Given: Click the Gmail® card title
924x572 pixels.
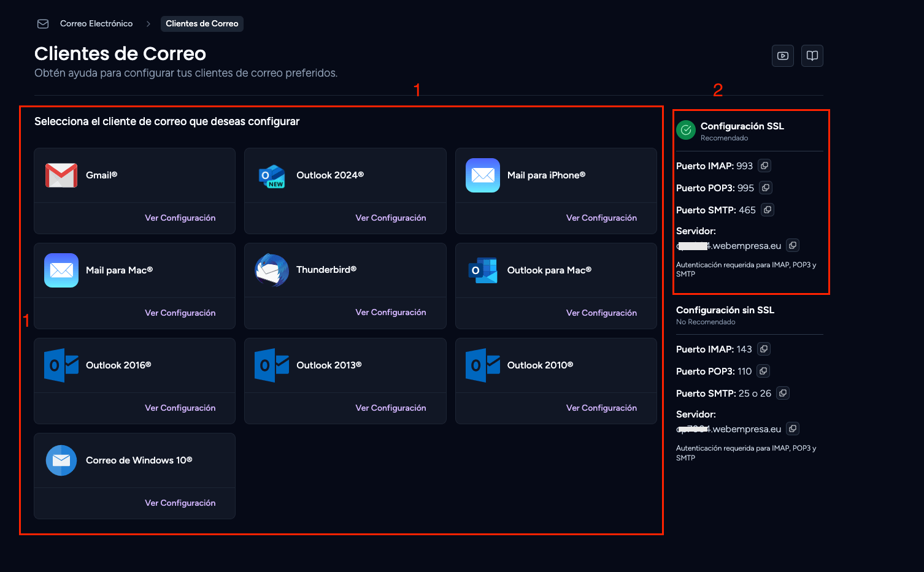Looking at the screenshot, I should click(101, 175).
